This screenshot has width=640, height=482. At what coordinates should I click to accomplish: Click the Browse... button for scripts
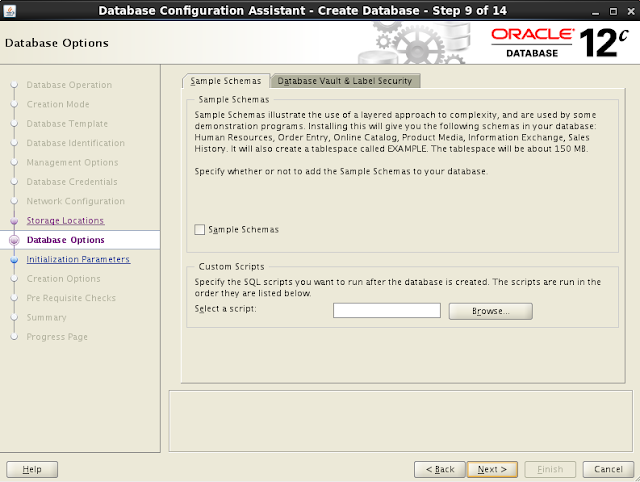(491, 311)
